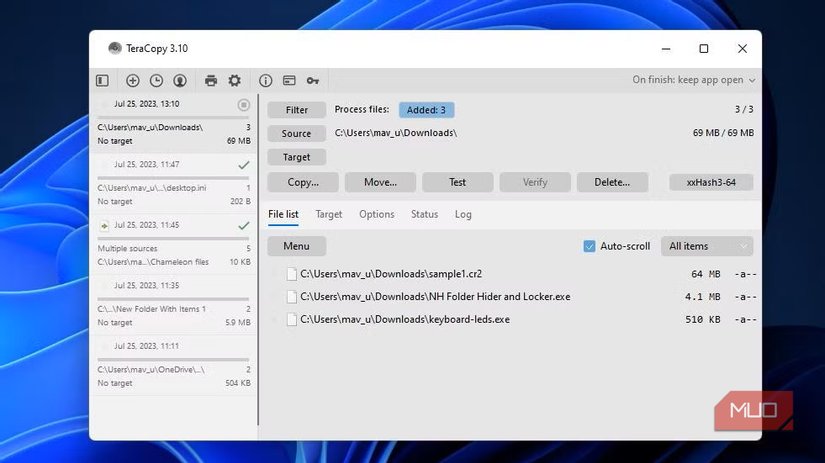
Task: Open the history clock icon
Action: (x=156, y=80)
